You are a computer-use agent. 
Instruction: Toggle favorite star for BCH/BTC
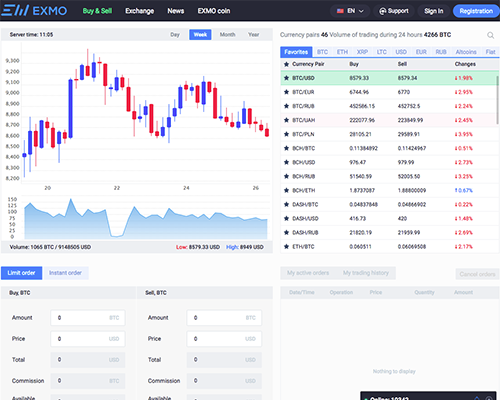click(286, 148)
